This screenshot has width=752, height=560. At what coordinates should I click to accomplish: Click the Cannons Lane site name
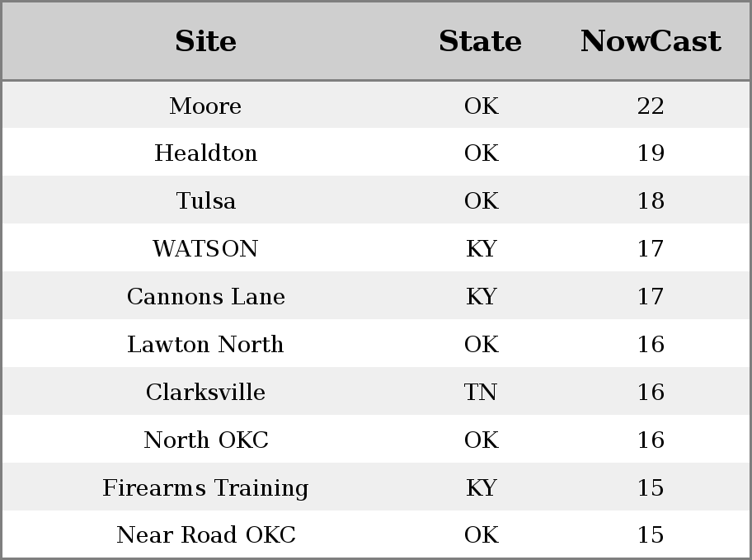coord(206,296)
